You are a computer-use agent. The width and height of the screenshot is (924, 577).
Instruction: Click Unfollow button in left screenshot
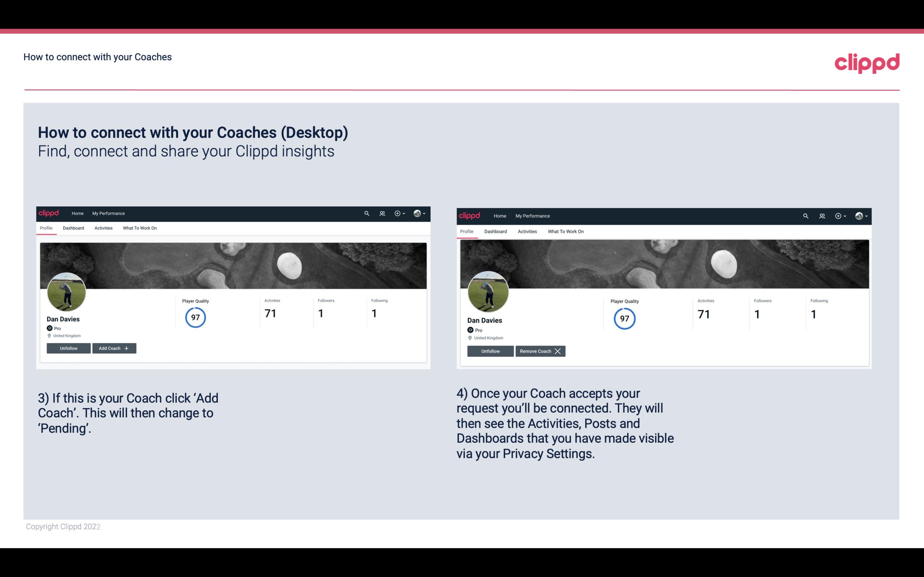(68, 348)
